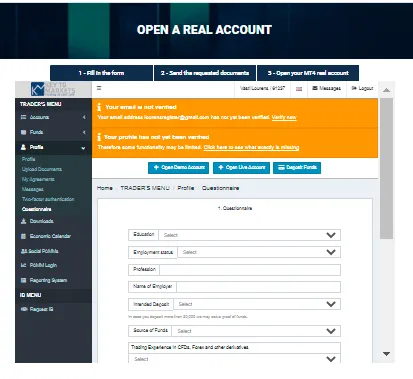Click the Reporting System icon
413x379 pixels.
(23, 280)
